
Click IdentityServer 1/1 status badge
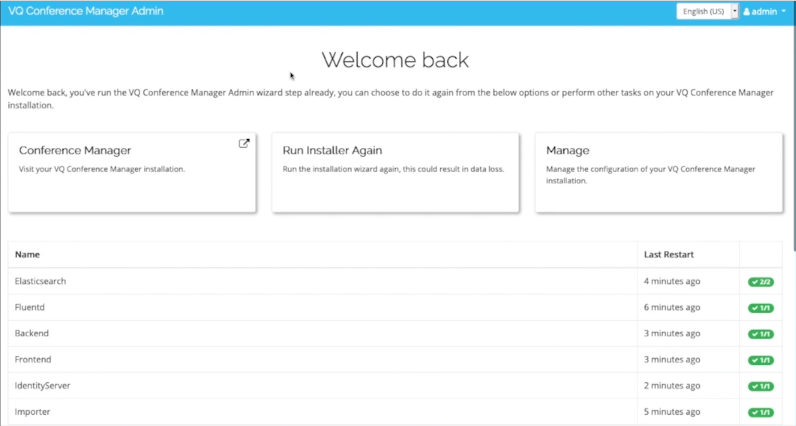click(760, 386)
